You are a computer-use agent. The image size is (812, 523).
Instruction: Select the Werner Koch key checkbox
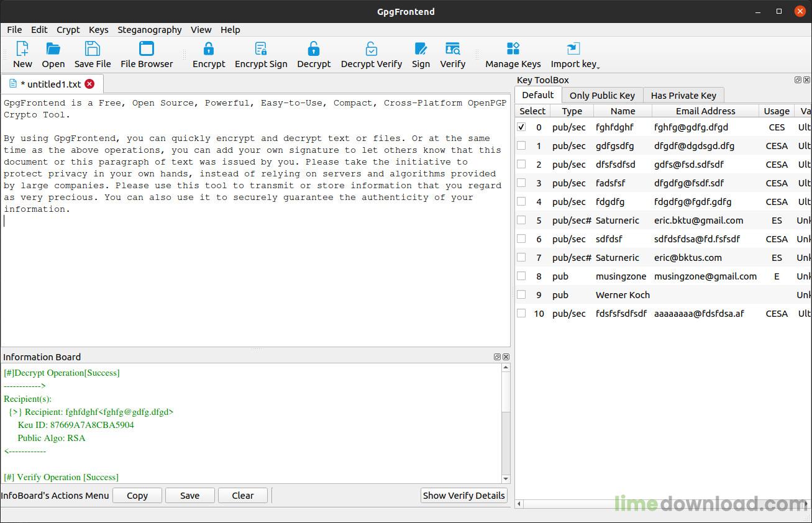tap(521, 294)
